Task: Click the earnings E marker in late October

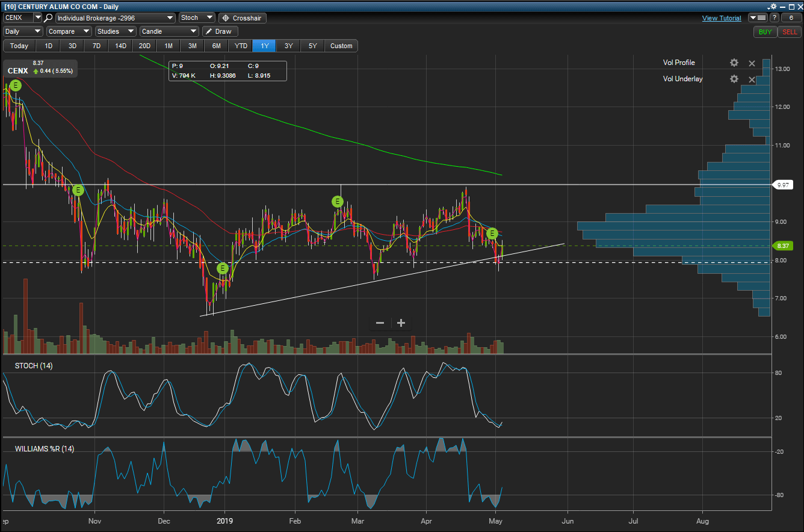Action: point(78,190)
